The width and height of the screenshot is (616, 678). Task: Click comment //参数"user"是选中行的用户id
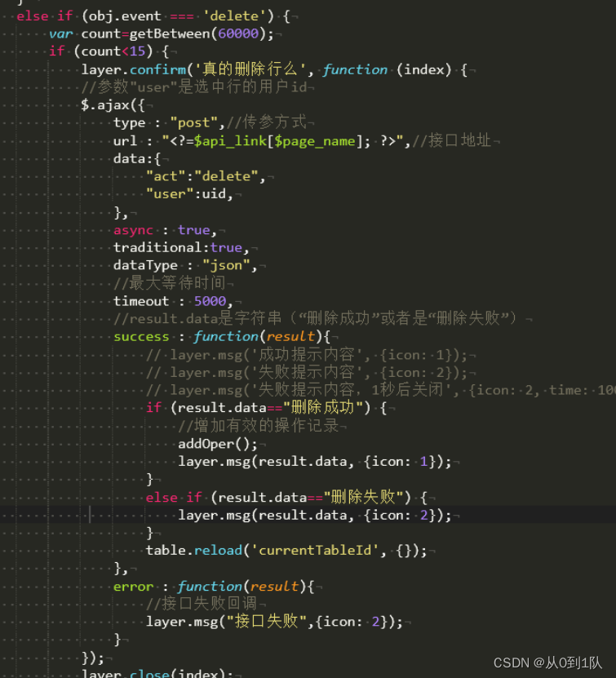[194, 87]
